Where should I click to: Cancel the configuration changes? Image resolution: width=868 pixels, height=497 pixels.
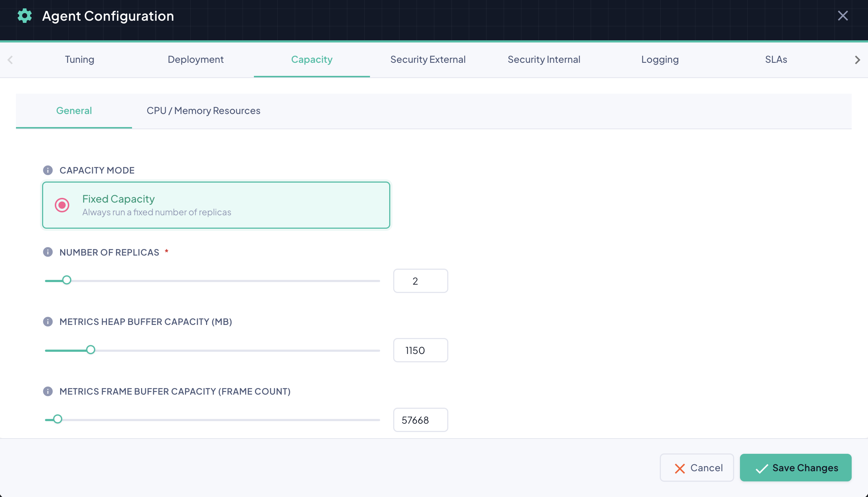pos(697,468)
